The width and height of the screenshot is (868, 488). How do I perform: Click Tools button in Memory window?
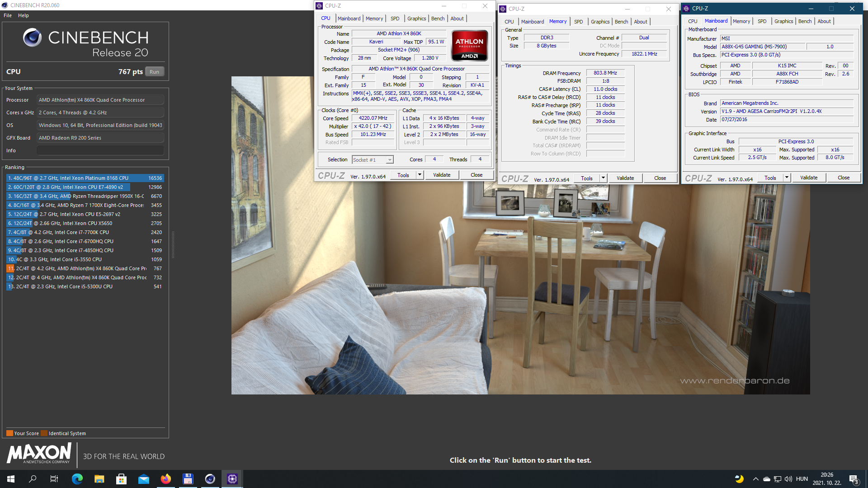point(587,178)
